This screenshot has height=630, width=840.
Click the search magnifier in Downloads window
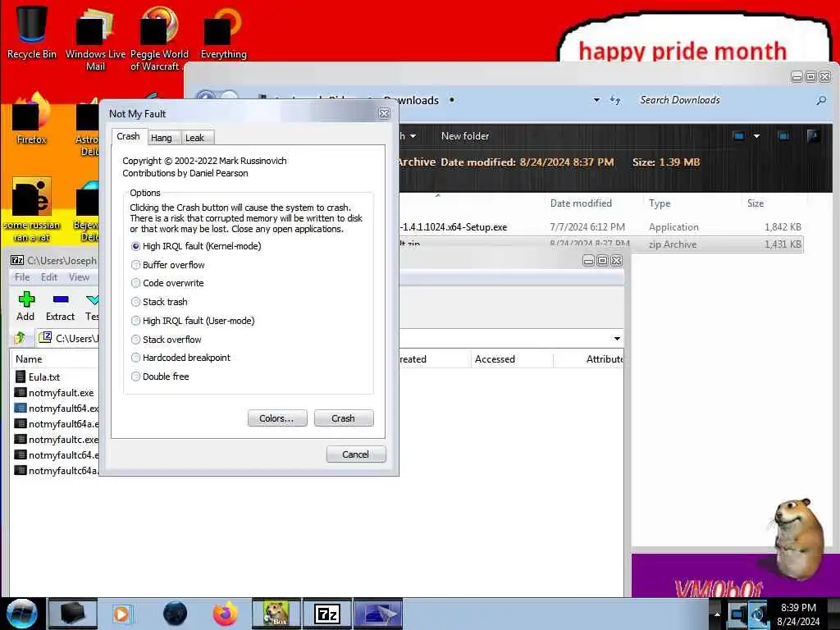point(820,100)
